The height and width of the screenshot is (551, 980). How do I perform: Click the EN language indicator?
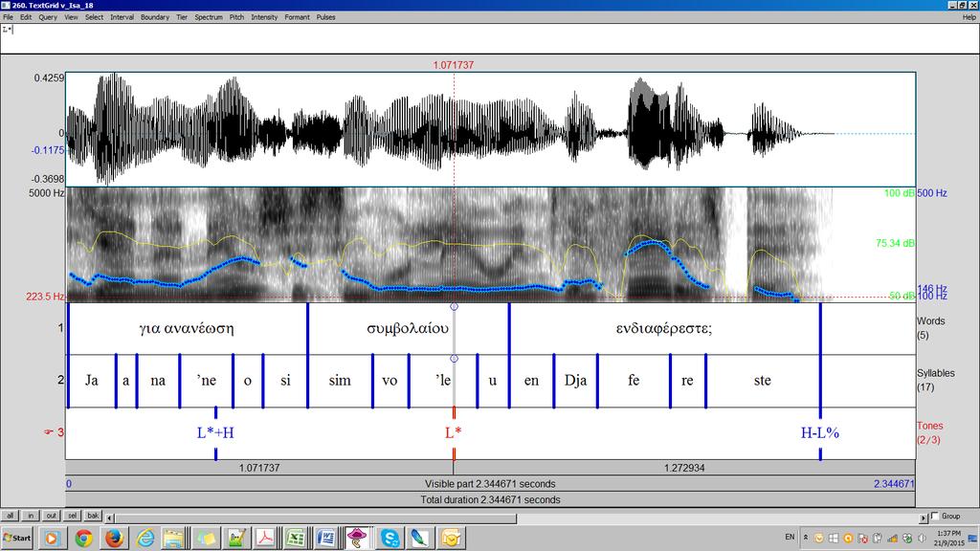click(790, 538)
